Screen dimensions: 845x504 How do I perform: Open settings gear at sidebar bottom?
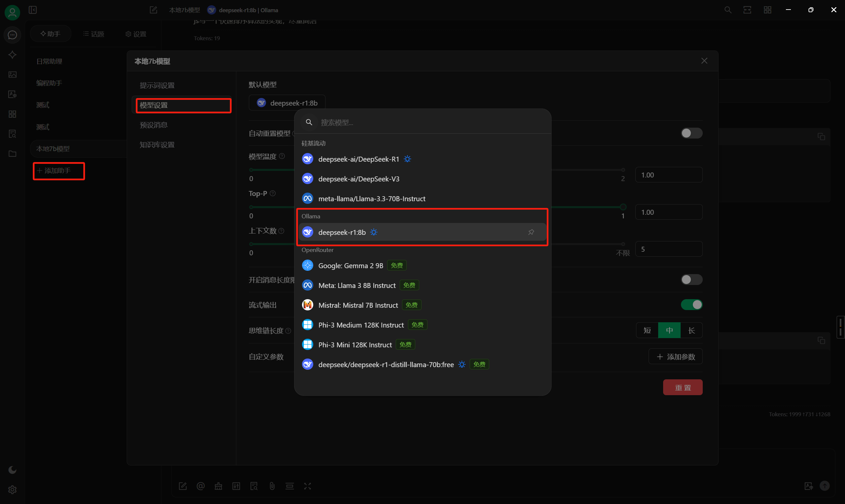coord(13,489)
